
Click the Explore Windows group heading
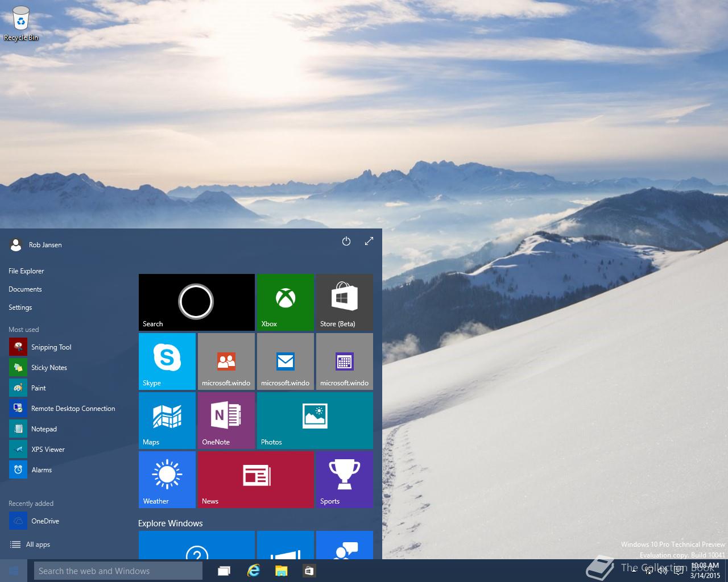tap(171, 523)
